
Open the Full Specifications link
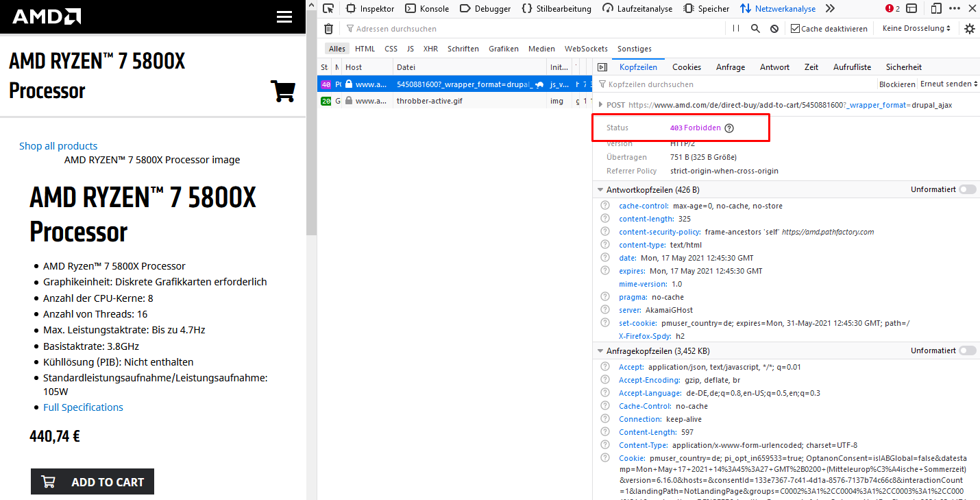point(83,407)
